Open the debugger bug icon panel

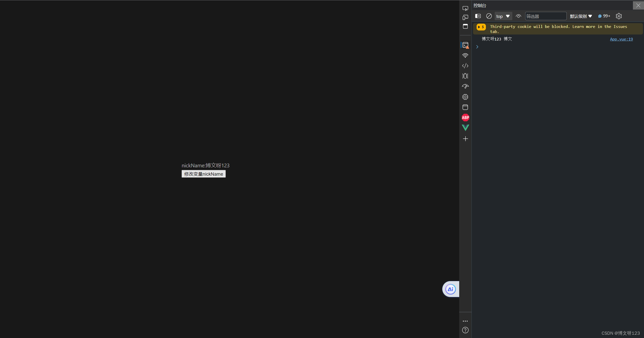(465, 76)
